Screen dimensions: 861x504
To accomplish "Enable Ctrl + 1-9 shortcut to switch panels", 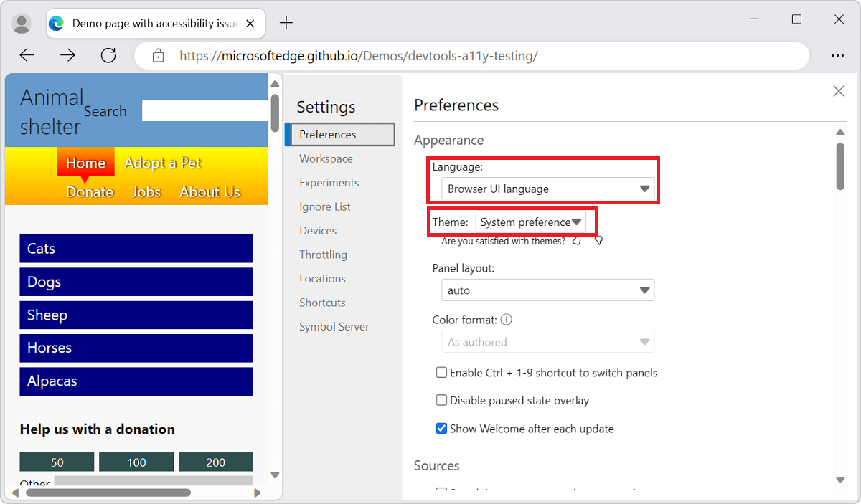I will click(x=441, y=372).
